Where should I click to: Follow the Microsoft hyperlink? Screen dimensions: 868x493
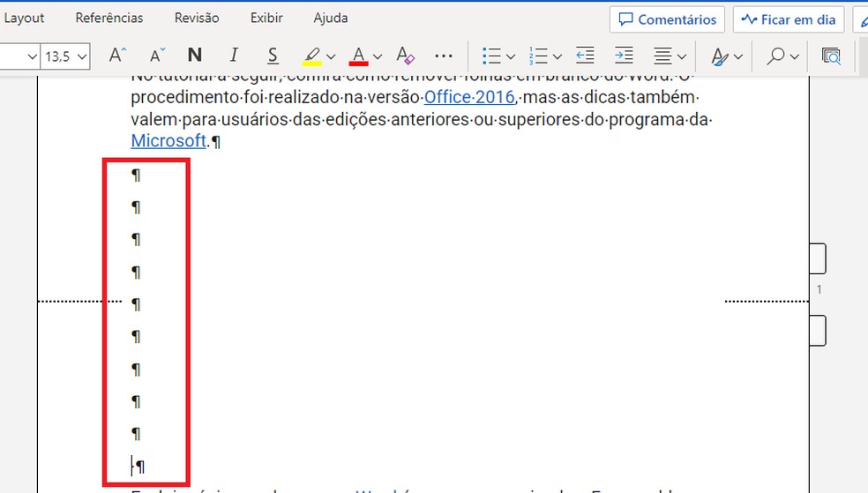[x=168, y=140]
